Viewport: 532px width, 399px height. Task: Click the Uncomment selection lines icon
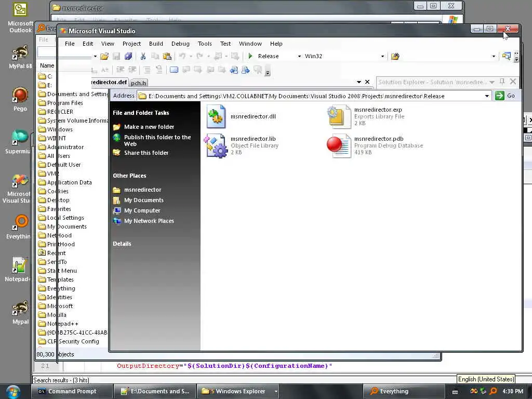[159, 70]
